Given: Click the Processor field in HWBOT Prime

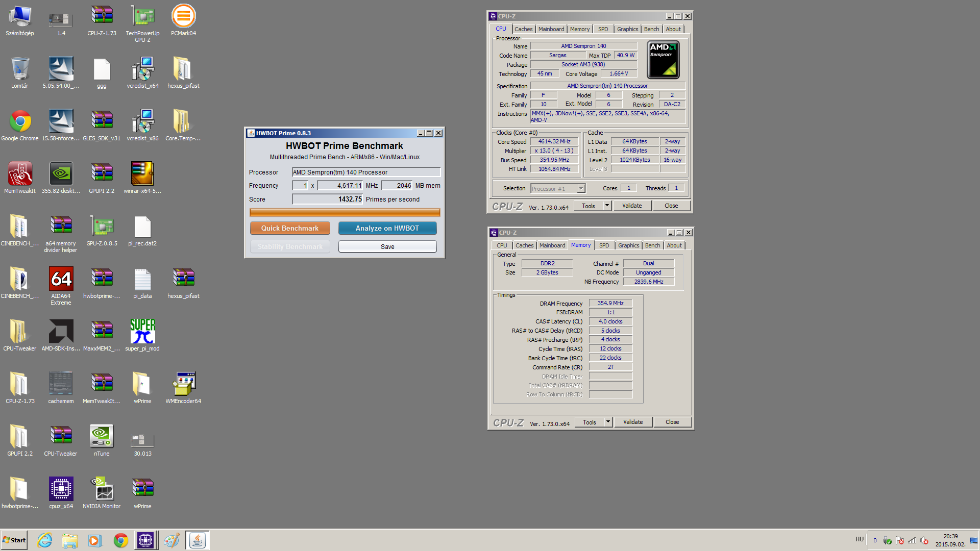Looking at the screenshot, I should coord(366,172).
